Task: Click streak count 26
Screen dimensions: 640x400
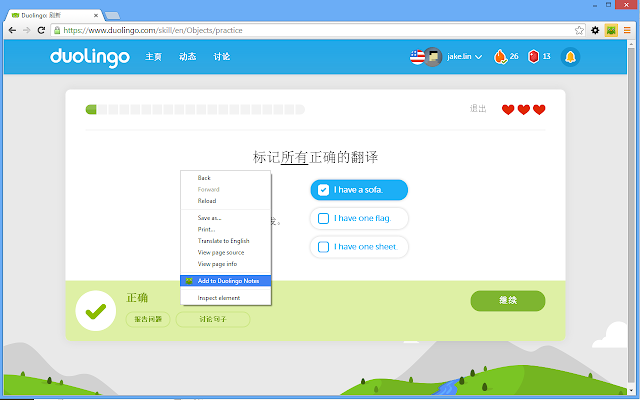Action: (514, 56)
